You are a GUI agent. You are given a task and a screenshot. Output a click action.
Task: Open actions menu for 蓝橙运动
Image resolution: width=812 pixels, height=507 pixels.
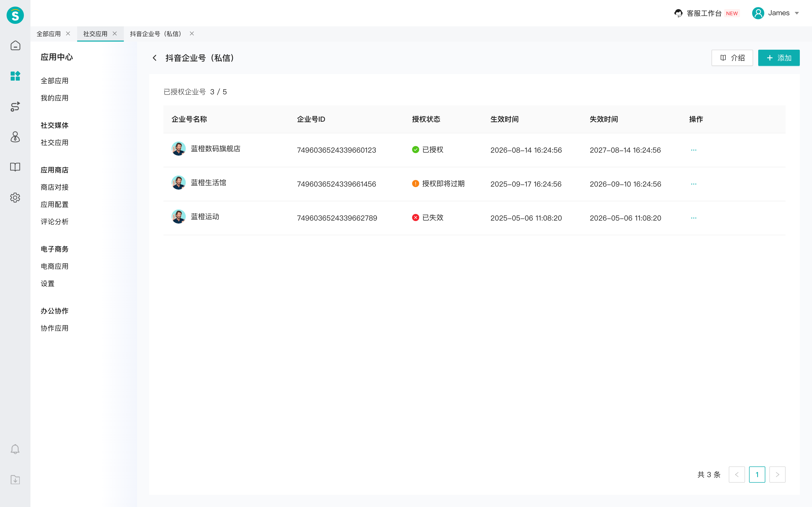pyautogui.click(x=693, y=218)
